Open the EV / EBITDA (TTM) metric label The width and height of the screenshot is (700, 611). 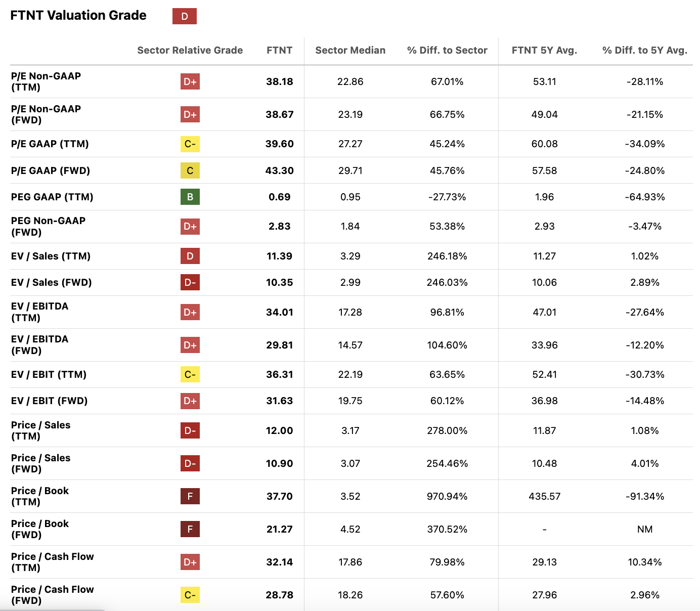[x=39, y=312]
